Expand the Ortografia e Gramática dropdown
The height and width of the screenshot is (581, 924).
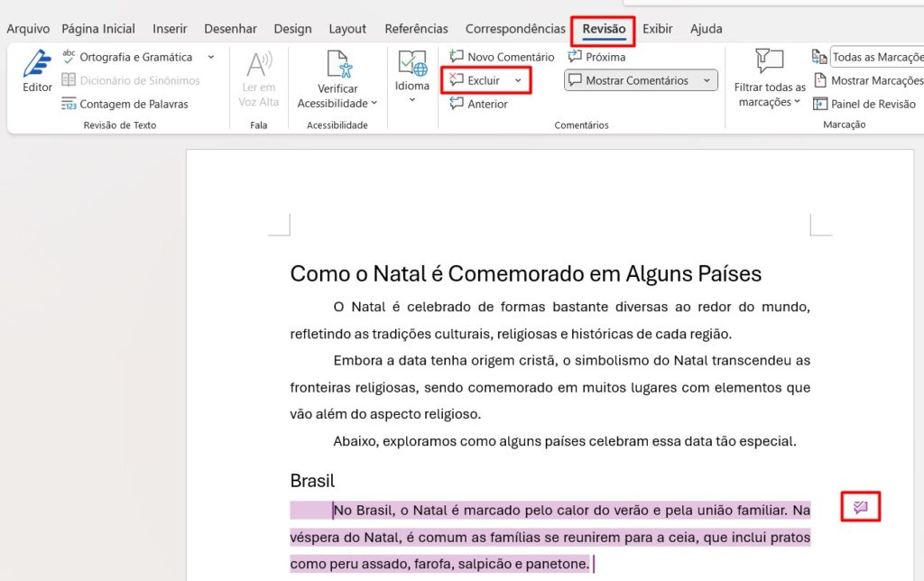pyautogui.click(x=209, y=56)
